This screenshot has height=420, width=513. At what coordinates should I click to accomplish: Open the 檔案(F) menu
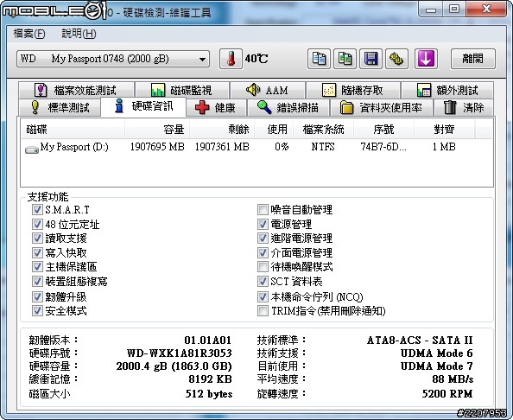(29, 34)
